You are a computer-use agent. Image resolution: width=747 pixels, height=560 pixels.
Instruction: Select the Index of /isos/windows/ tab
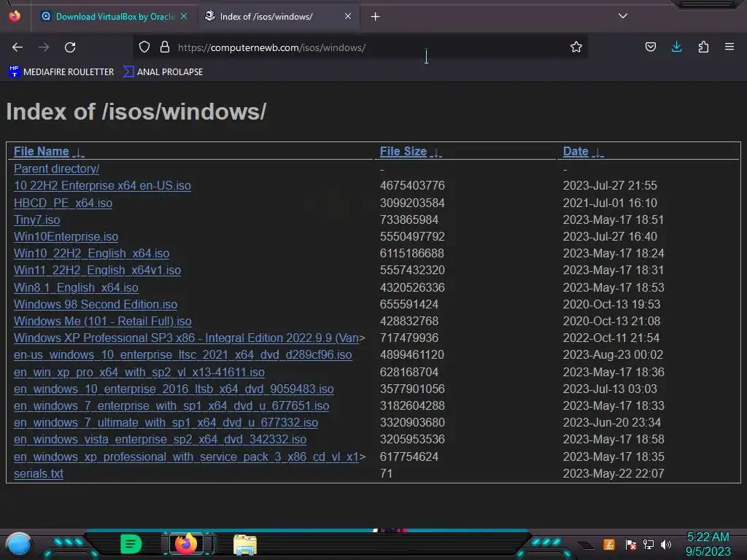click(x=278, y=17)
